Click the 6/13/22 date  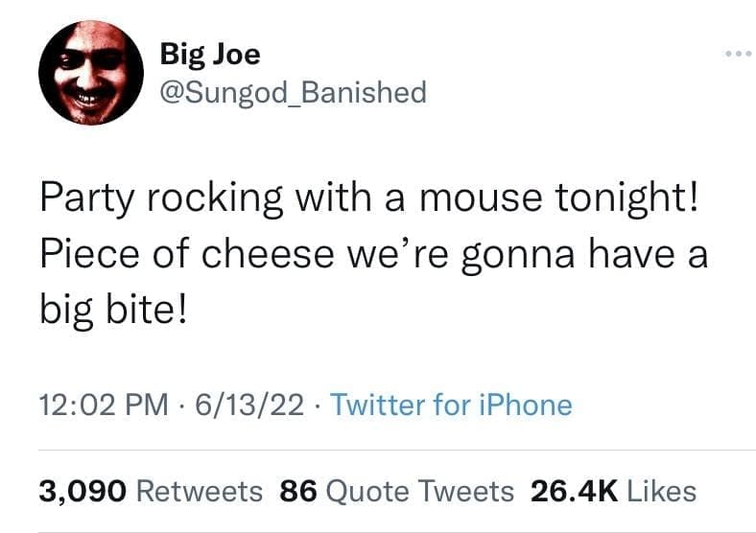point(249,405)
